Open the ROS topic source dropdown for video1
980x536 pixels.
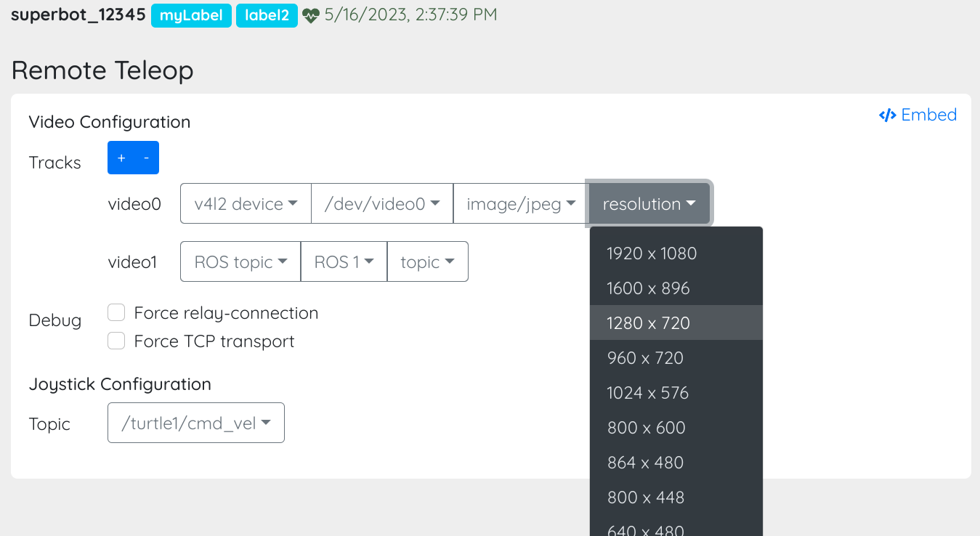[240, 261]
